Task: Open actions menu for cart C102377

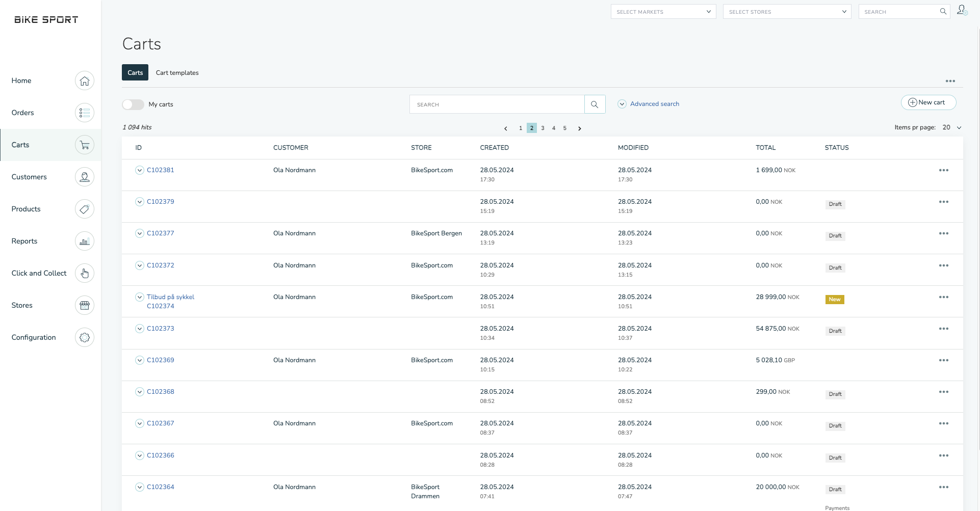Action: (x=943, y=233)
